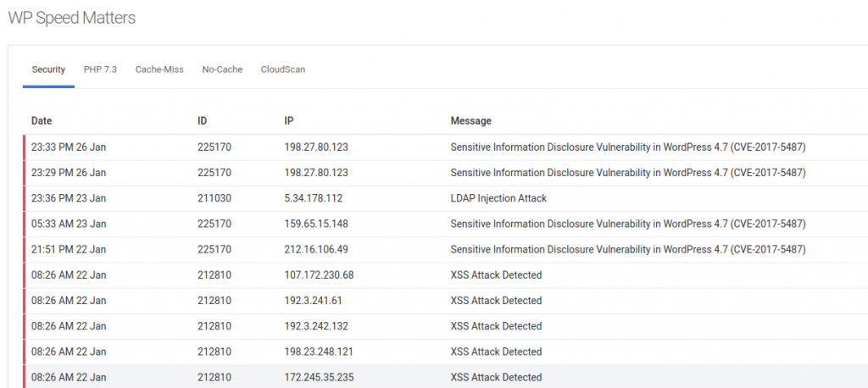Select the LDAP Injection Attack message
The image size is (868, 388).
498,198
